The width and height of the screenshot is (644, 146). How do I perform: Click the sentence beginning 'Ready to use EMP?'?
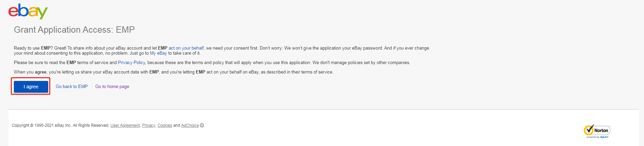(221, 51)
